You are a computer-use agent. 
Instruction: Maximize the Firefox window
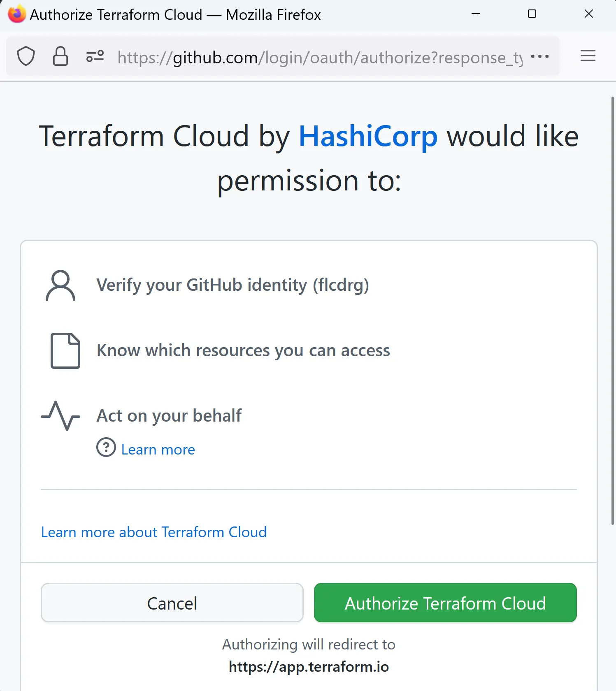532,14
